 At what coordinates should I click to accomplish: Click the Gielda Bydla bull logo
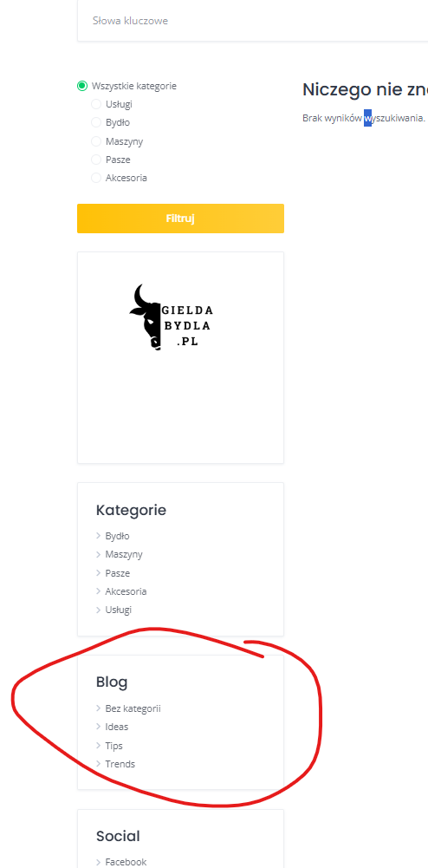(x=171, y=317)
